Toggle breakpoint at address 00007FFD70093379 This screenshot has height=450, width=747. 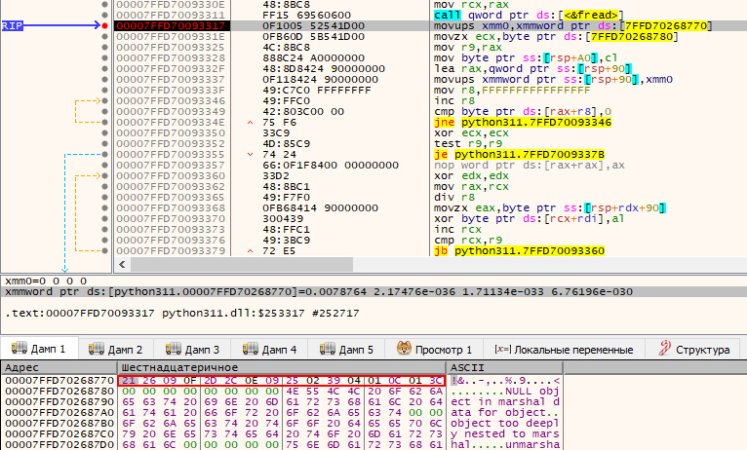click(x=105, y=251)
